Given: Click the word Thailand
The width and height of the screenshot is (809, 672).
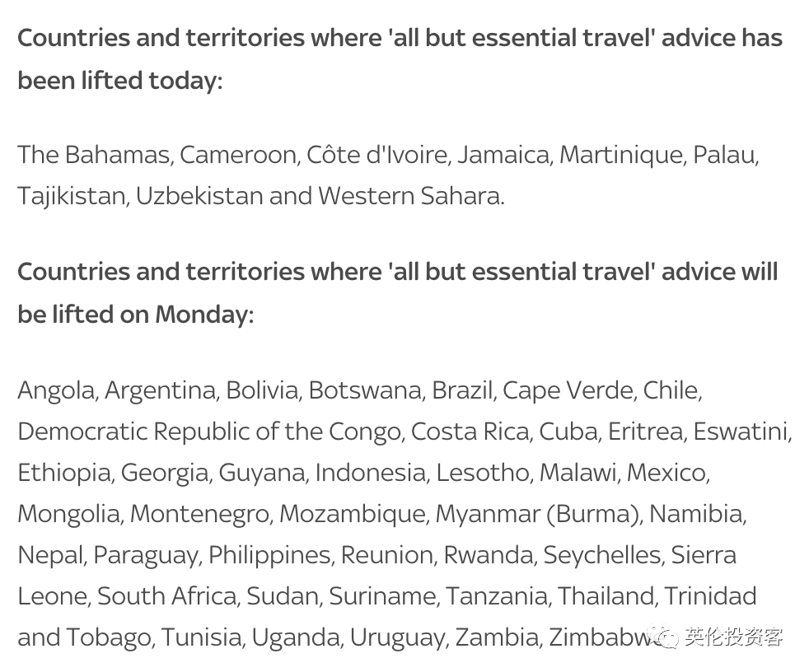Looking at the screenshot, I should pyautogui.click(x=606, y=595).
